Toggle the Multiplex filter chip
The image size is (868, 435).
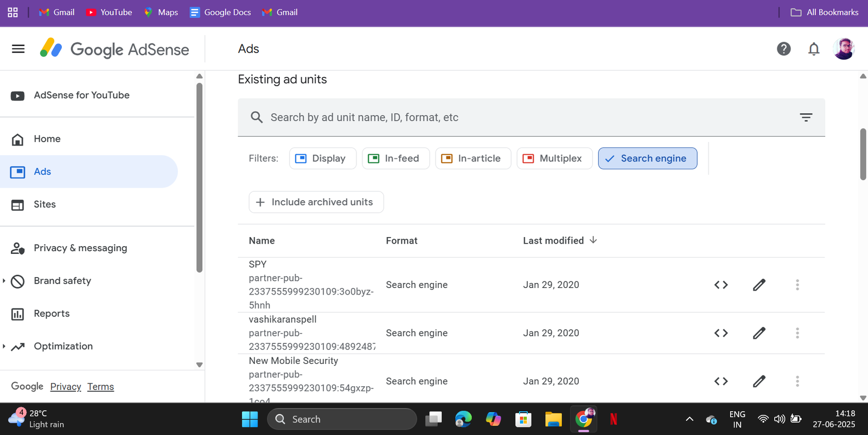coord(554,158)
